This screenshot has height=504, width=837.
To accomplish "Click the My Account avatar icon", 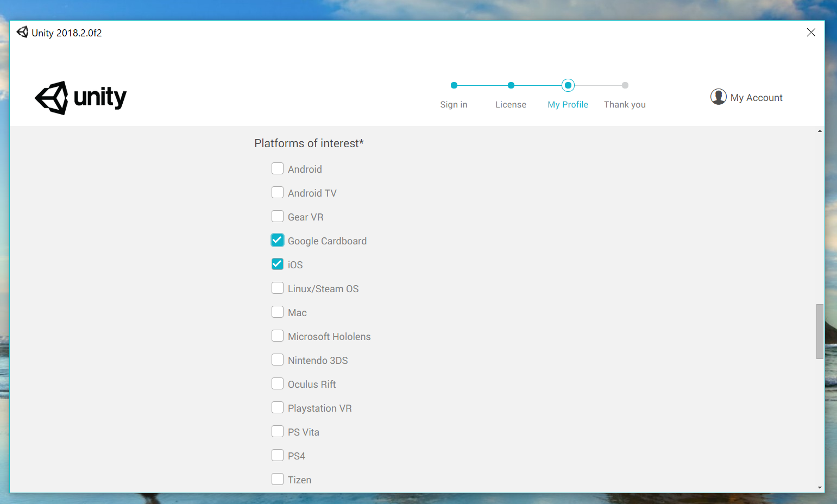I will tap(718, 97).
